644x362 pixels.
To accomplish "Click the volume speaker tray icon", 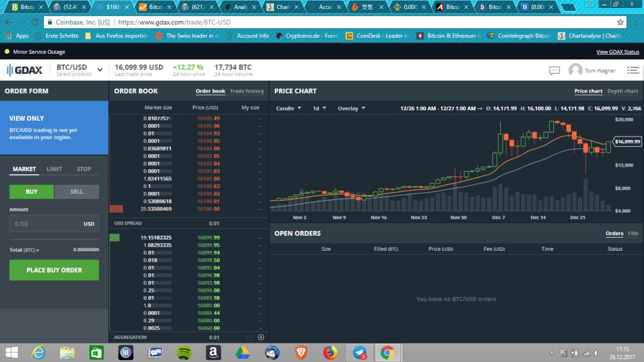I will click(597, 353).
